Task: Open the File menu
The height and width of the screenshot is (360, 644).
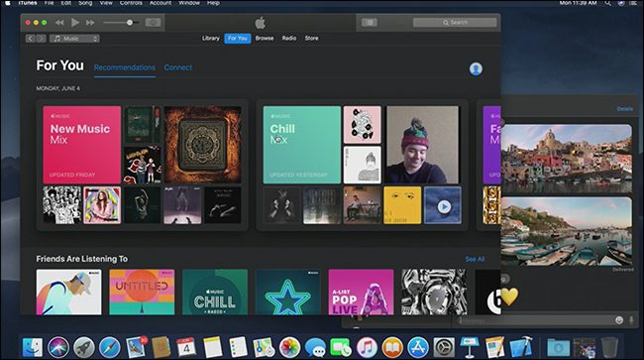Action: coord(49,3)
